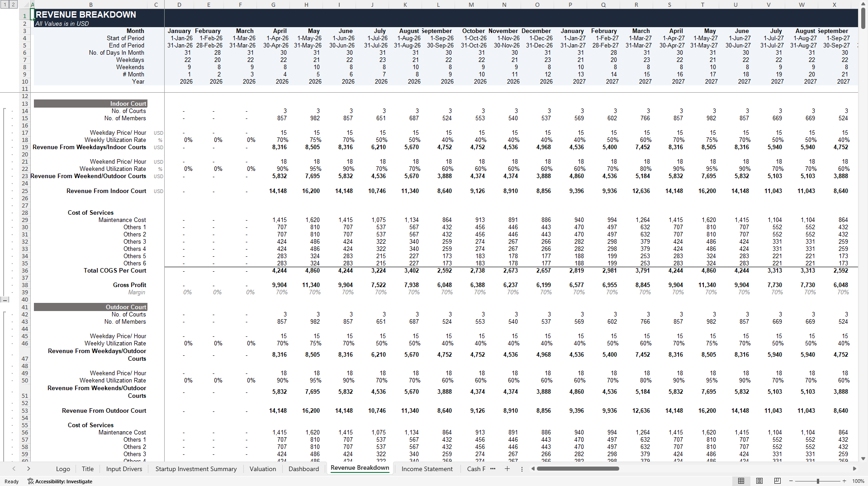
Task: Open Accessibility: Investigate checker
Action: [x=60, y=481]
